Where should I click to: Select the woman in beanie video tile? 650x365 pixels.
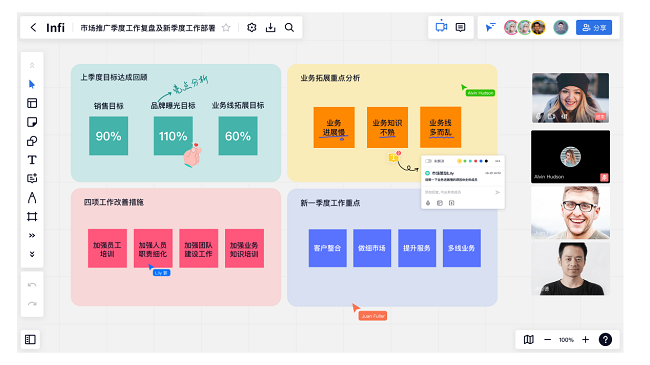pos(570,98)
